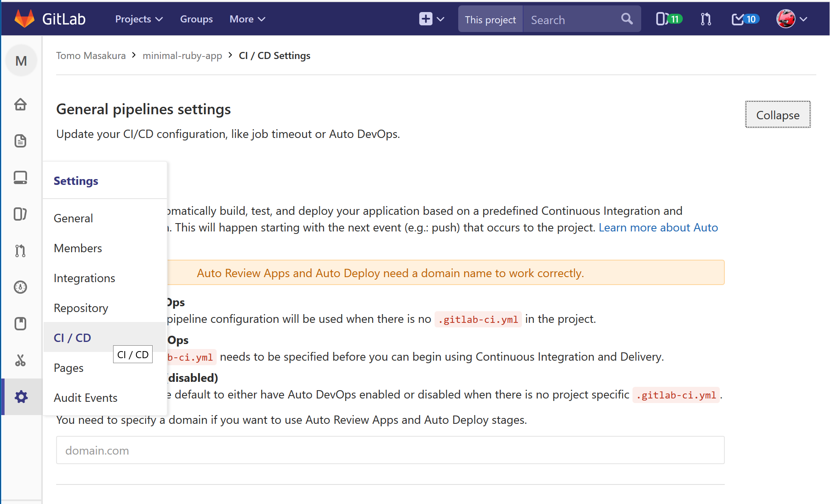Screen dimensions: 830x504
Task: Choose Audit Events from Settings menu
Action: click(86, 398)
